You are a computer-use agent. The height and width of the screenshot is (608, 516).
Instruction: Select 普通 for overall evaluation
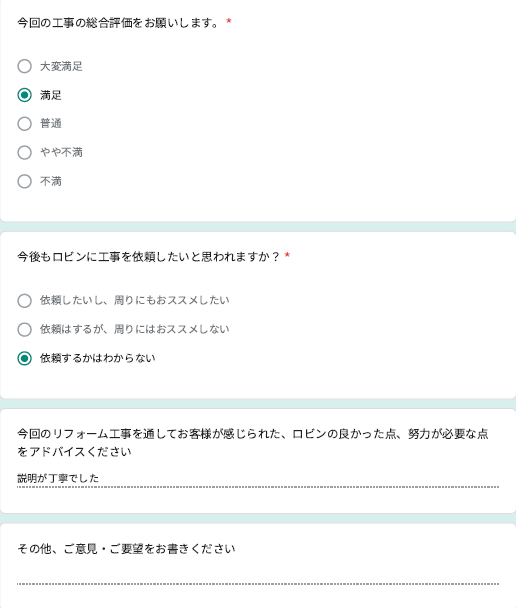[24, 124]
